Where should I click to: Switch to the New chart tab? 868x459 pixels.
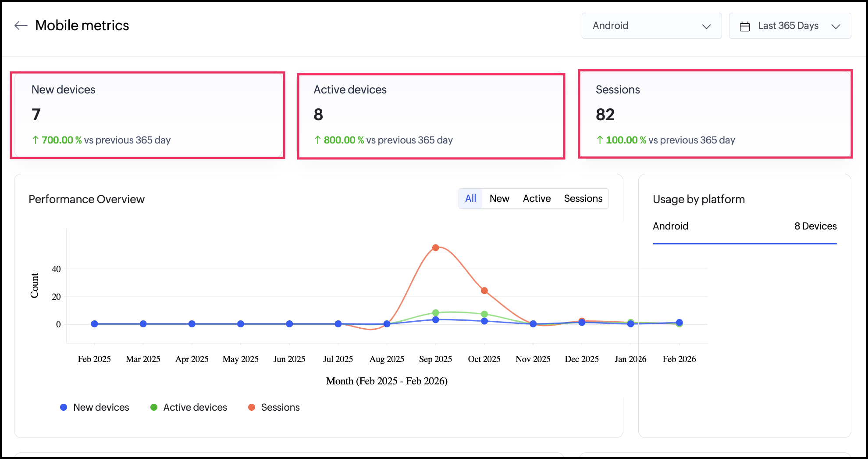click(499, 198)
